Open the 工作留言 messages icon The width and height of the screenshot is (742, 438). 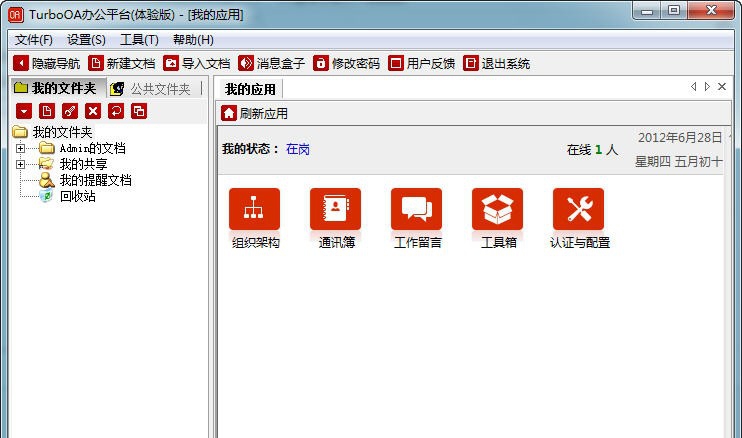click(416, 218)
